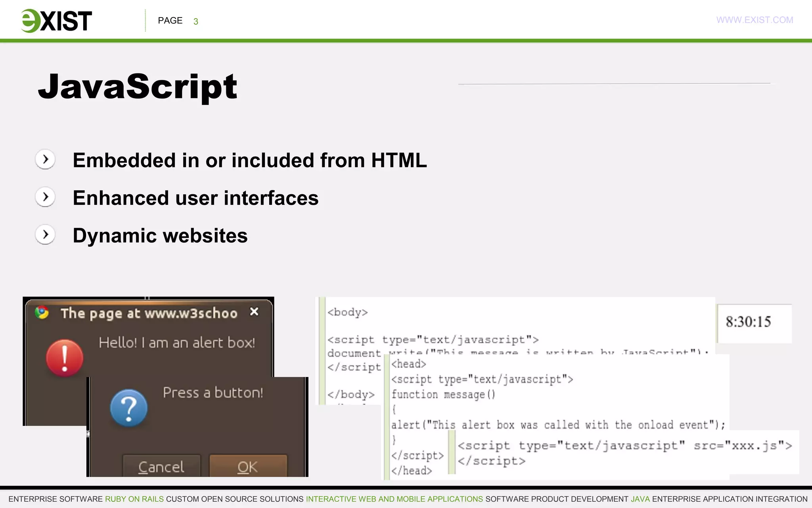Click the 8:30:15 clock display
The width and height of the screenshot is (812, 508).
[749, 322]
